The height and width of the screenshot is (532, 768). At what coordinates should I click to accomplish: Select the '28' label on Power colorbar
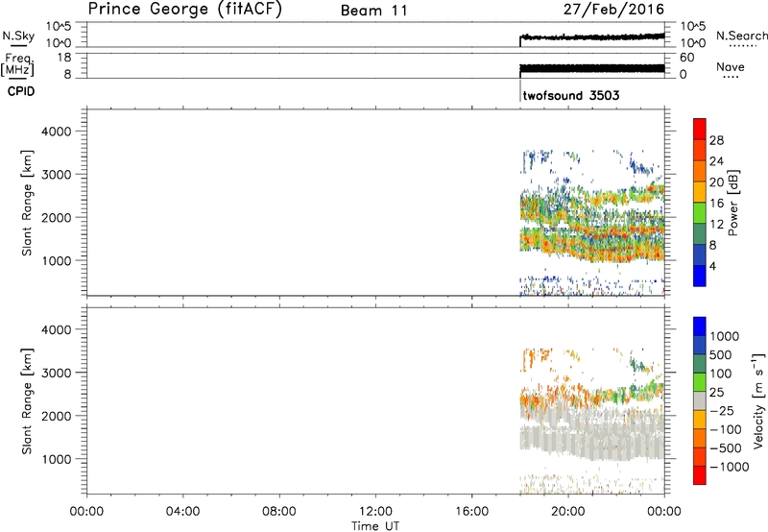[x=716, y=140]
